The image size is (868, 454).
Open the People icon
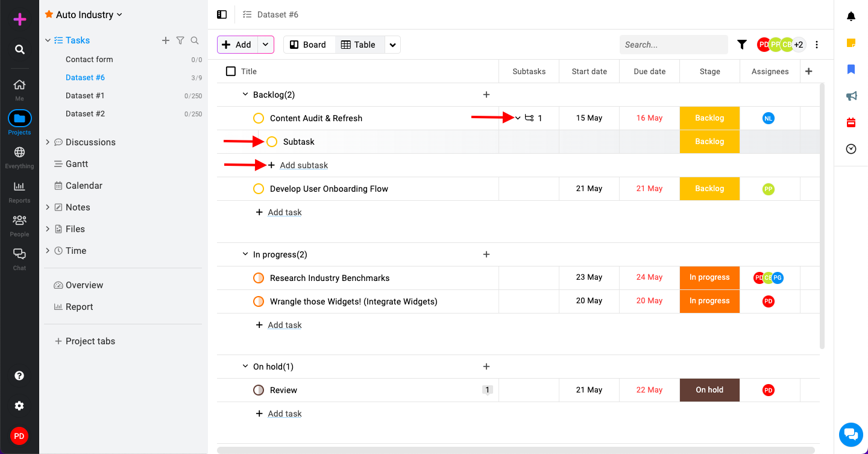click(x=19, y=220)
